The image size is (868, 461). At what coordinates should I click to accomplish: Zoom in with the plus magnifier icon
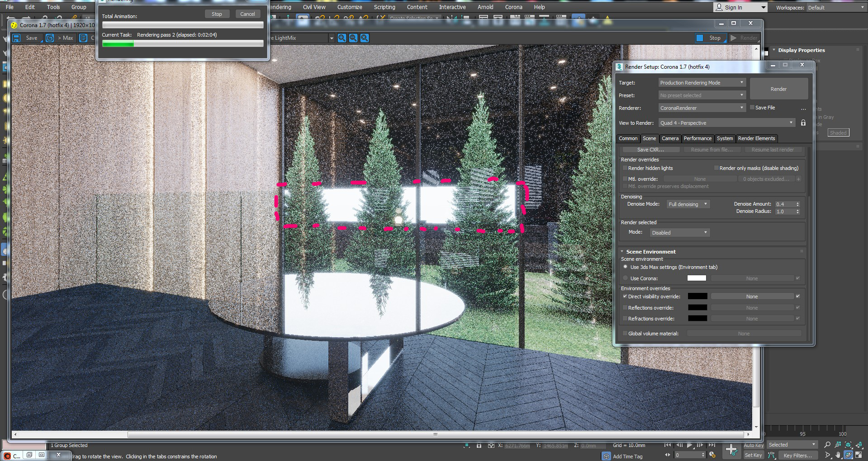pyautogui.click(x=342, y=38)
